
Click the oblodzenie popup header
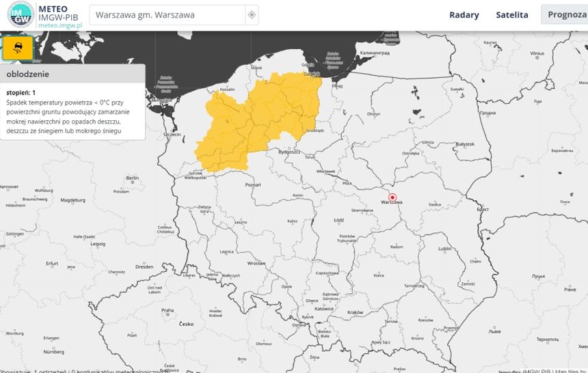coord(72,74)
